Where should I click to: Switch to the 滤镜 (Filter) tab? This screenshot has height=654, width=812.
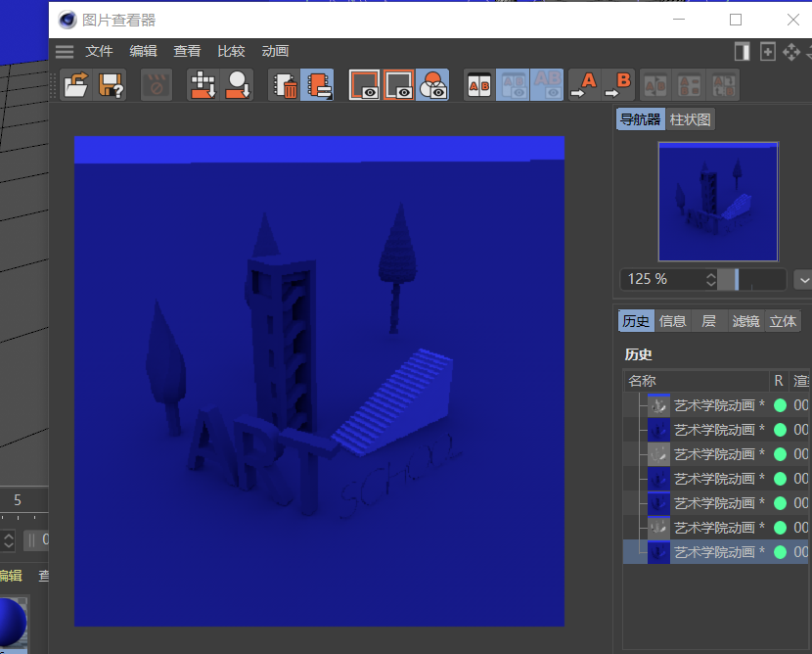pyautogui.click(x=745, y=321)
